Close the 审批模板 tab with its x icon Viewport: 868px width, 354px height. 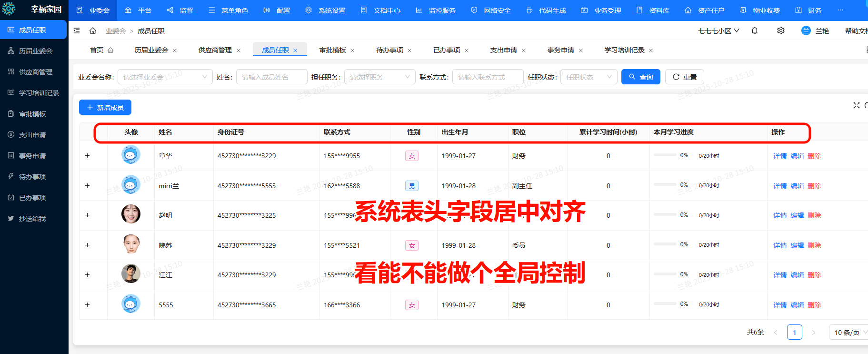click(352, 51)
